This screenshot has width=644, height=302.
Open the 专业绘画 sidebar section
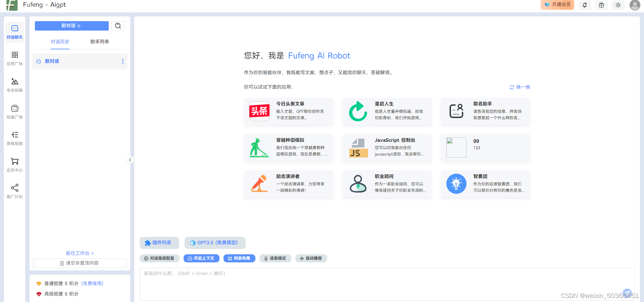(x=15, y=85)
